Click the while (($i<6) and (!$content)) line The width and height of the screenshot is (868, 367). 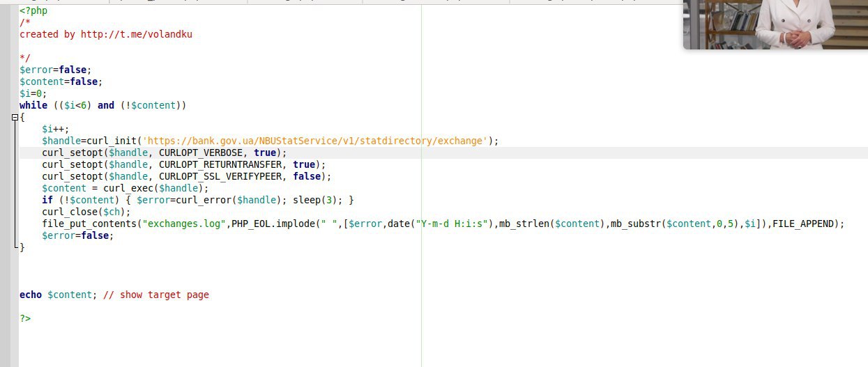tap(103, 105)
